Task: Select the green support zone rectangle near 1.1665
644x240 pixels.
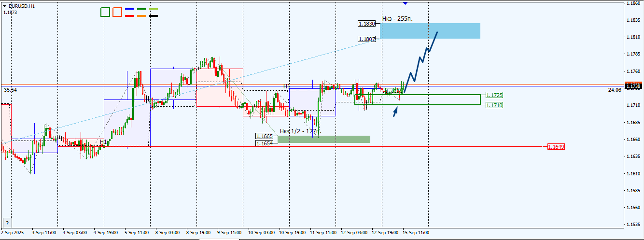Action: (x=324, y=139)
